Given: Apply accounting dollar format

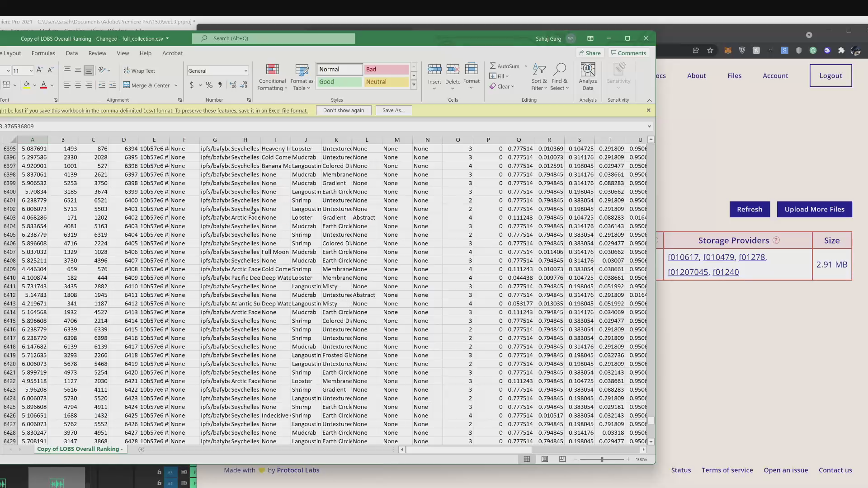Looking at the screenshot, I should point(192,85).
